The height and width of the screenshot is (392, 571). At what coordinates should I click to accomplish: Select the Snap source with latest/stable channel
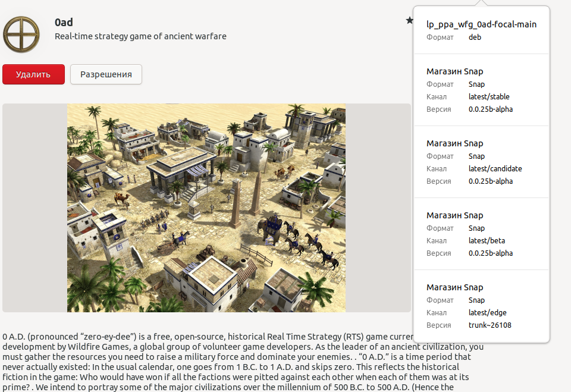(481, 90)
